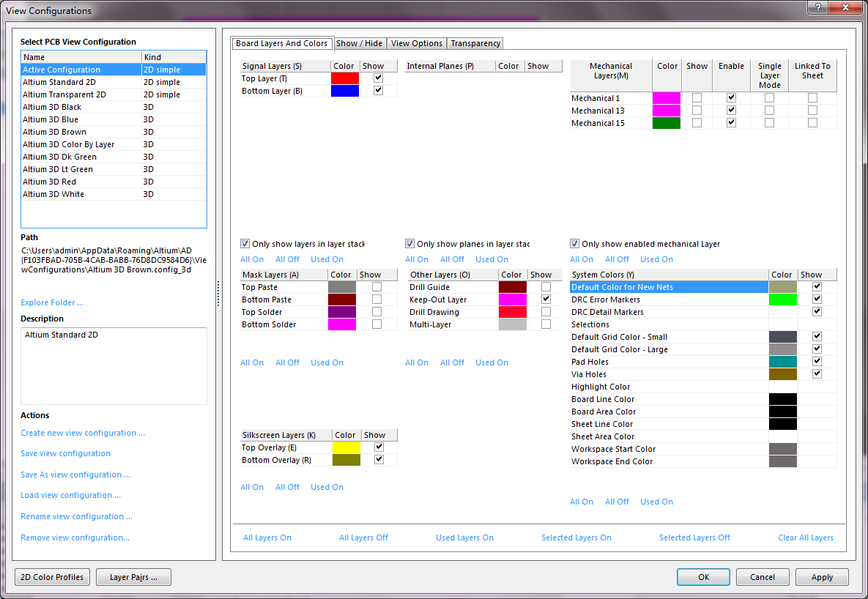Click Selected Layers On link

[576, 537]
